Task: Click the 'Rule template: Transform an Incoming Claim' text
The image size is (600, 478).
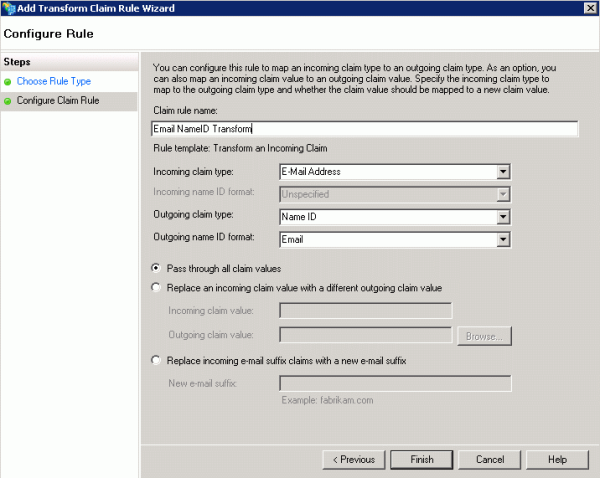Action: tap(240, 148)
